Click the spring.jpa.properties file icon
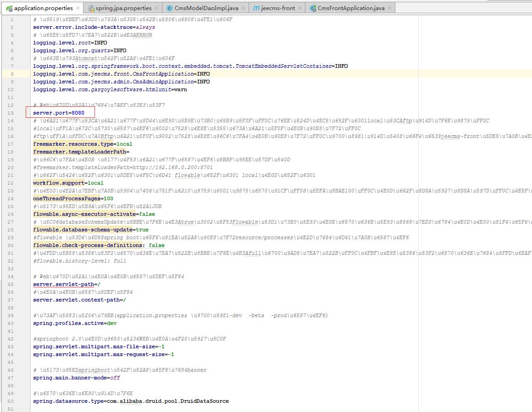This screenshot has width=532, height=412. (x=91, y=8)
